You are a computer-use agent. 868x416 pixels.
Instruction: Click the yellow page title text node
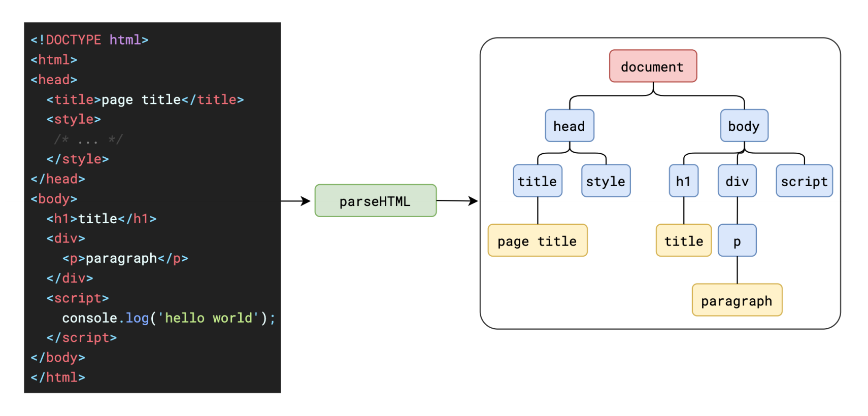pos(538,240)
